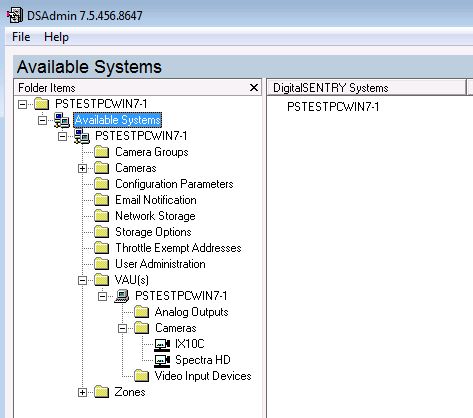Open the Help menu
473x418 pixels.
(x=56, y=37)
